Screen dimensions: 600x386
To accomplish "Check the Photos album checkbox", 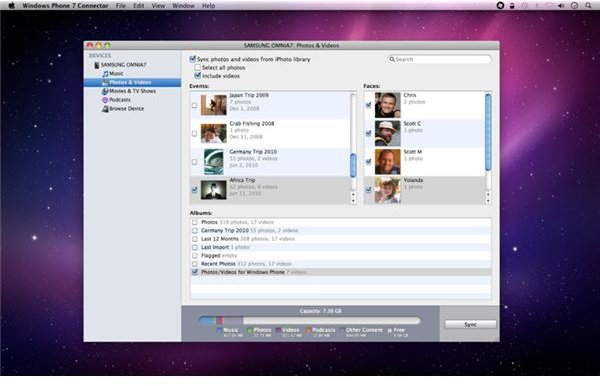I will coord(195,222).
